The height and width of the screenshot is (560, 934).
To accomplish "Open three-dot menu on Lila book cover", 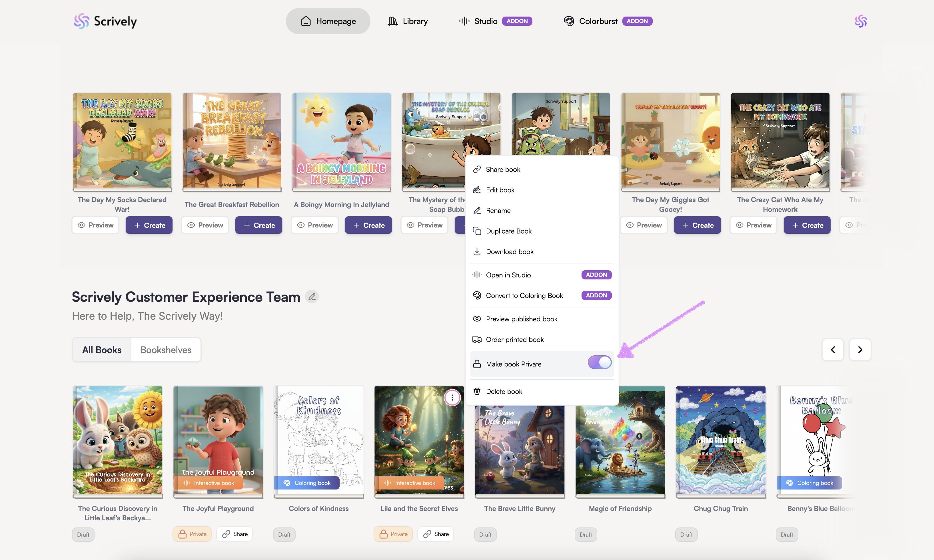I will tap(452, 398).
